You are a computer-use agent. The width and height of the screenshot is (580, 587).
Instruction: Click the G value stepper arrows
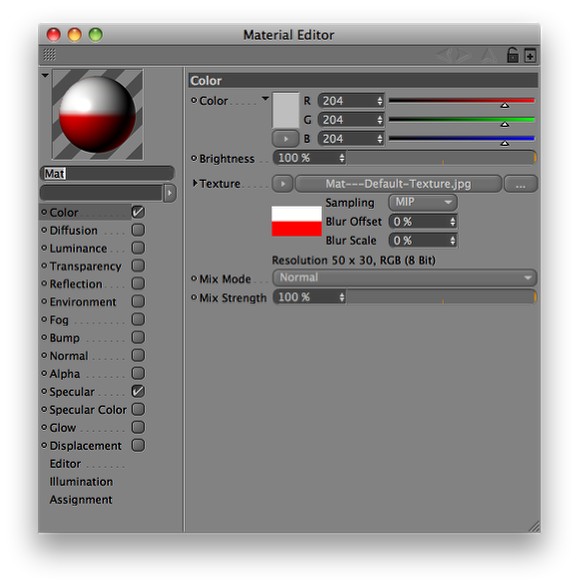tap(380, 120)
